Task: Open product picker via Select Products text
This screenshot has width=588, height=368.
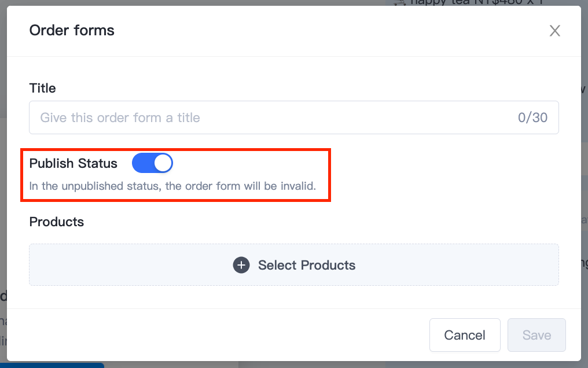Action: pyautogui.click(x=306, y=265)
